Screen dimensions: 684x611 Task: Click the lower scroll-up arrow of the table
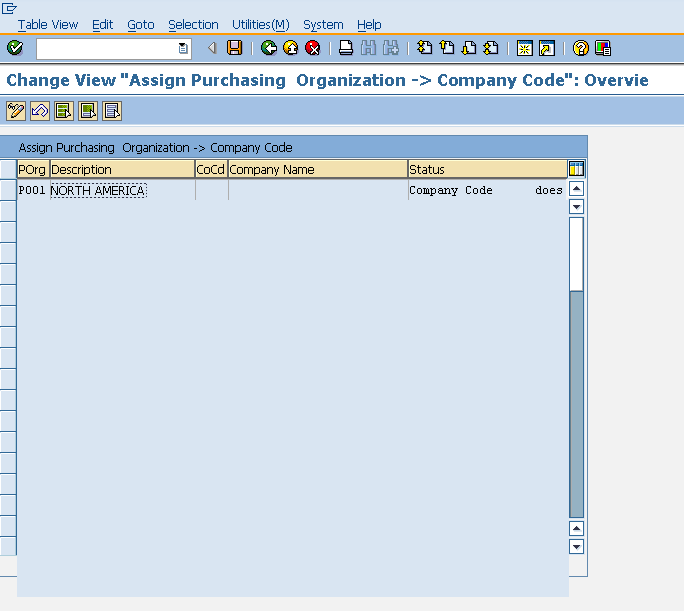point(576,529)
